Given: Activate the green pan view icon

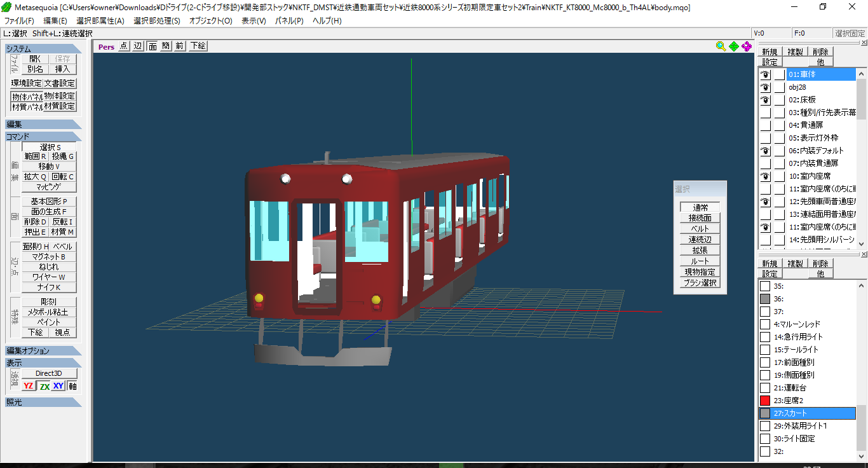Looking at the screenshot, I should click(734, 46).
